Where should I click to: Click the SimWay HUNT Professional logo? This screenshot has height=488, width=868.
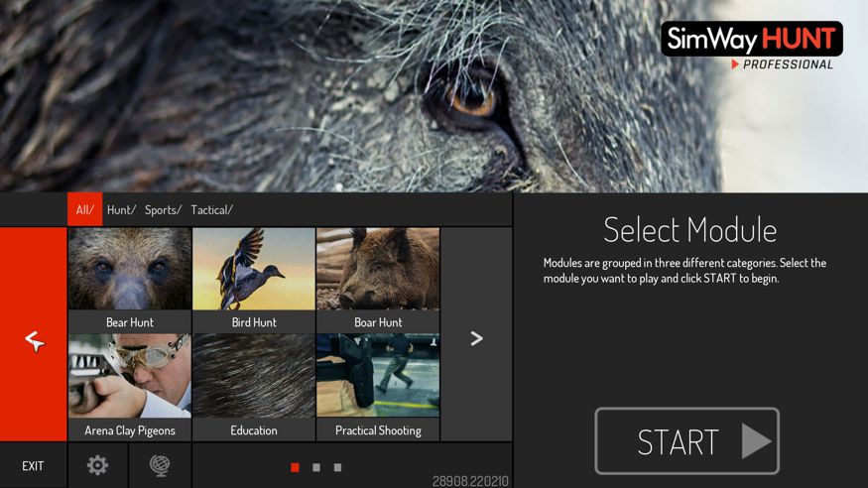pyautogui.click(x=751, y=46)
